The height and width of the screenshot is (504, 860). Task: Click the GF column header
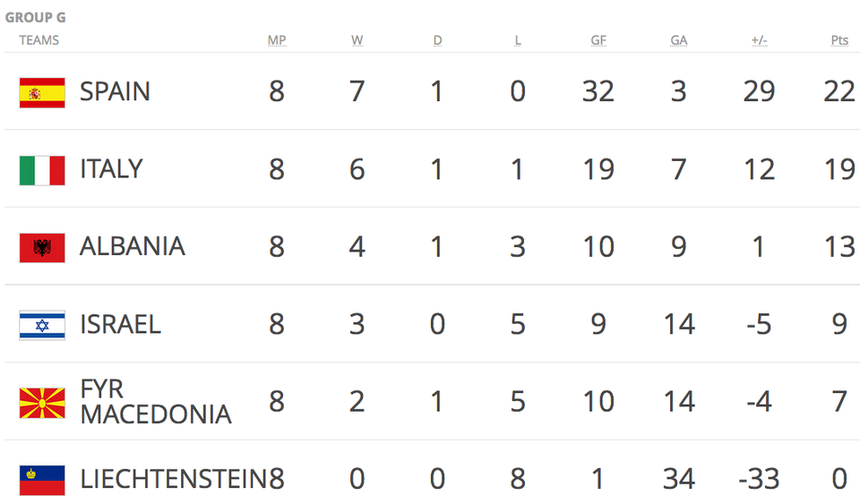click(x=598, y=40)
